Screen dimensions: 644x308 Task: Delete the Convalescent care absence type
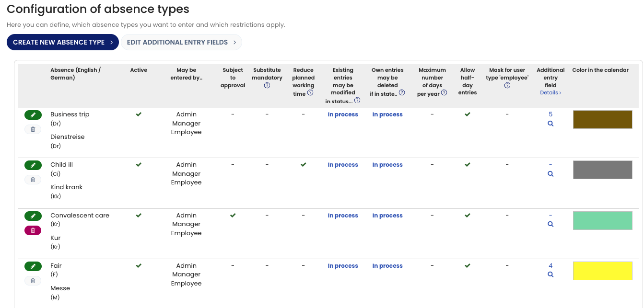[x=33, y=230]
